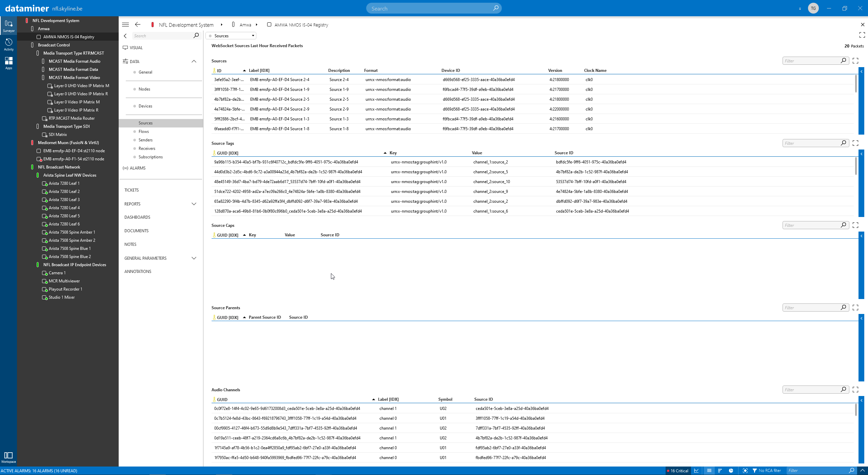868x475 pixels.
Task: Open the DOCUMENTS section
Action: pos(136,231)
